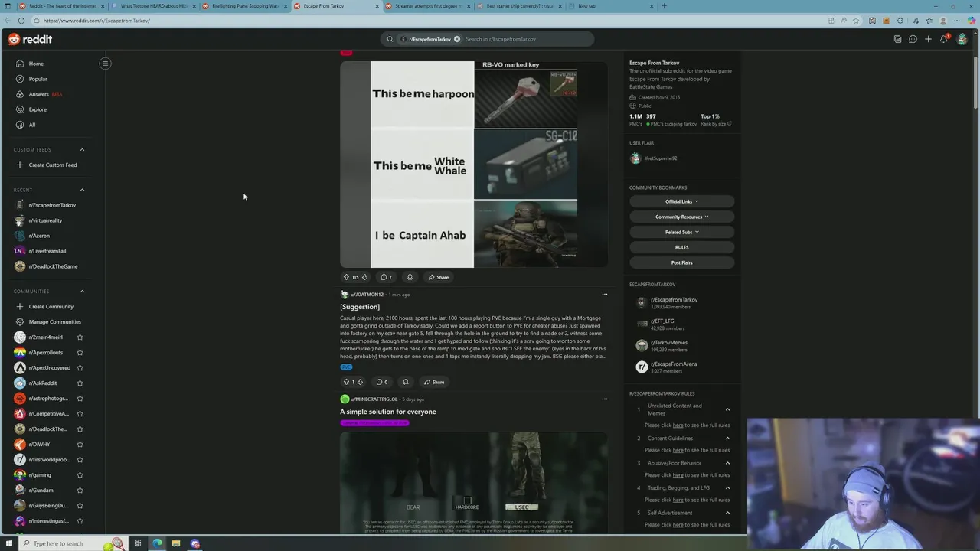The height and width of the screenshot is (551, 980).
Task: Open the advertise icon in the Reddit header
Action: (897, 39)
